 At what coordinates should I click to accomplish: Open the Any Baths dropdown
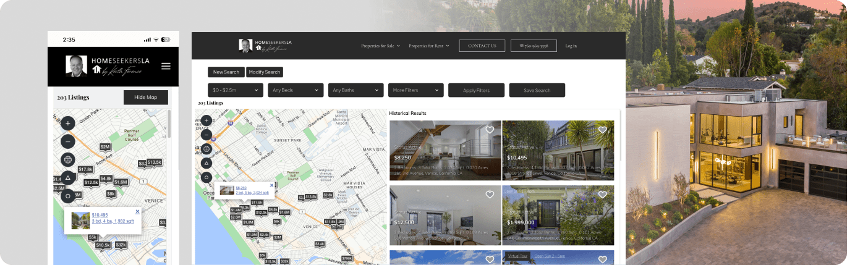point(355,90)
